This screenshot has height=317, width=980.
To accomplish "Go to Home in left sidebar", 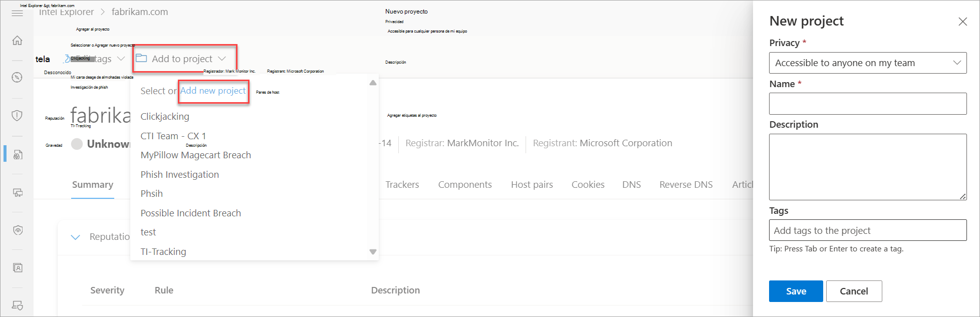I will click(17, 40).
